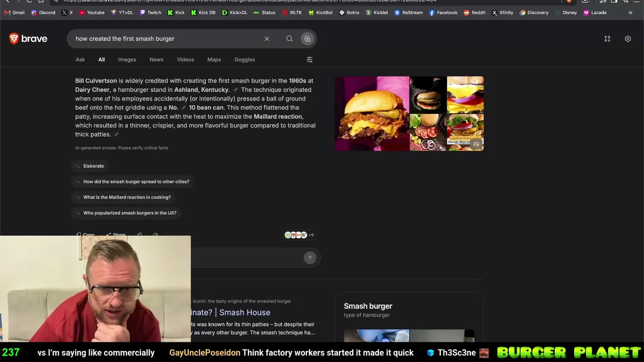
Task: Open the black-gloved hand burger thumbnail
Action: point(428,95)
